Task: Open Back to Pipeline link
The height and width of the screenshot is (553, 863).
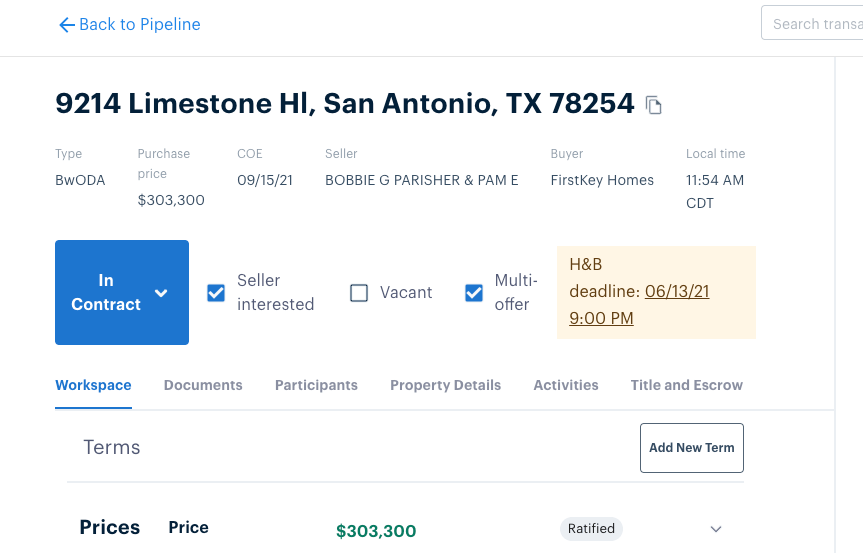Action: (129, 24)
